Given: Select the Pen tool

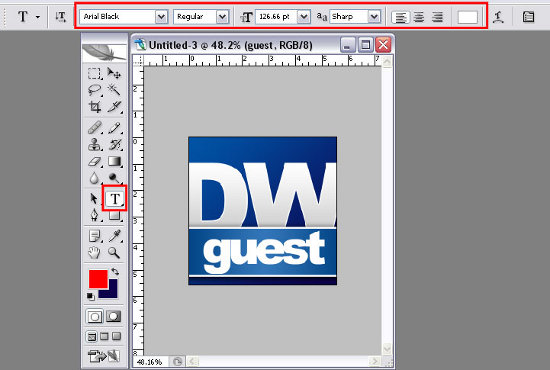Looking at the screenshot, I should click(x=94, y=215).
